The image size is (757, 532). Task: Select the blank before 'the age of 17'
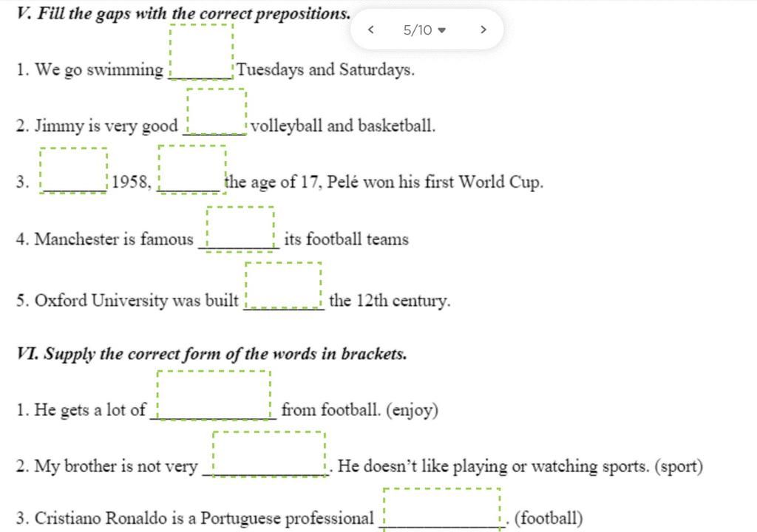[x=191, y=169]
